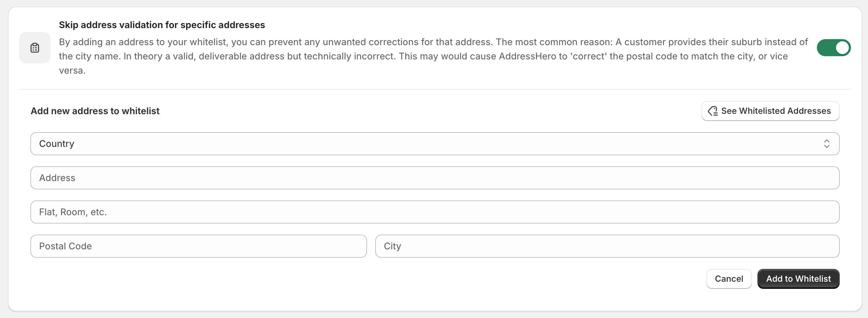
Task: Click the tag icon in See Whitelisted Addresses
Action: click(x=713, y=111)
